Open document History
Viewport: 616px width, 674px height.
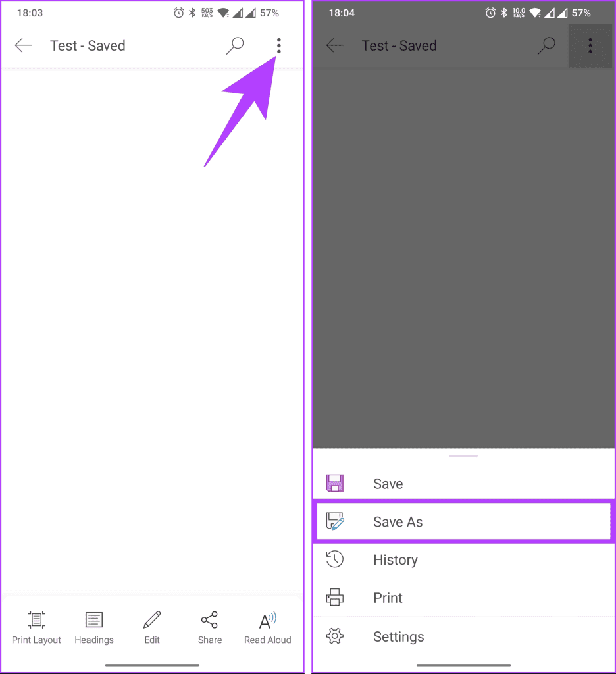[x=463, y=559]
